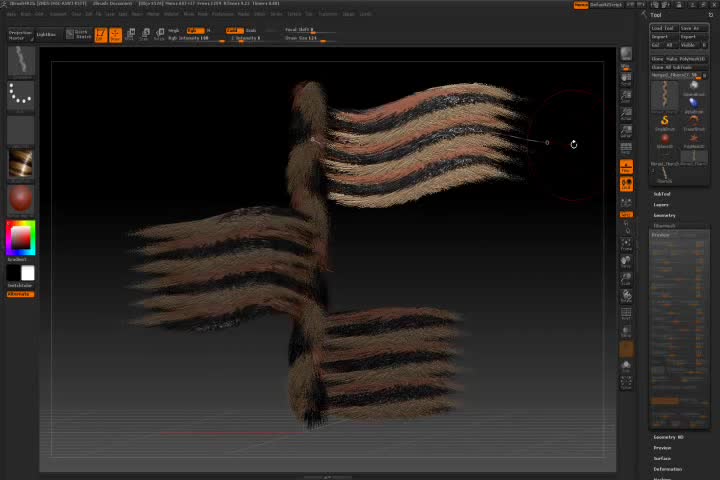Expand the Geometry section
Image resolution: width=720 pixels, height=480 pixels.
665,215
